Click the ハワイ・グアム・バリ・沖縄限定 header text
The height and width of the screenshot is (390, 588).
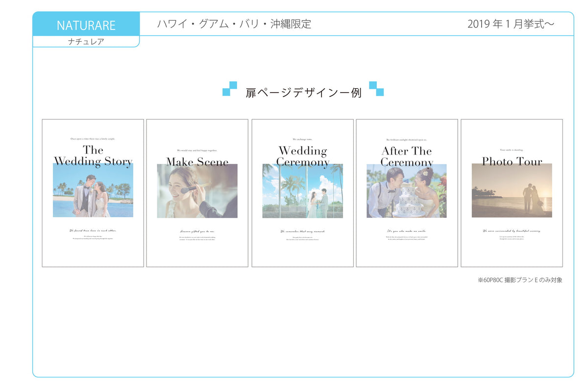tap(234, 24)
